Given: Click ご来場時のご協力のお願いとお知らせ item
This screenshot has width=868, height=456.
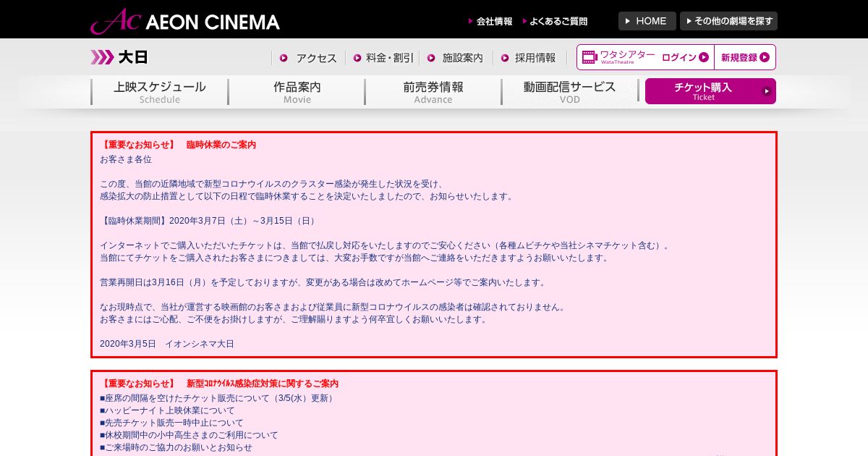Looking at the screenshot, I should pos(176,447).
